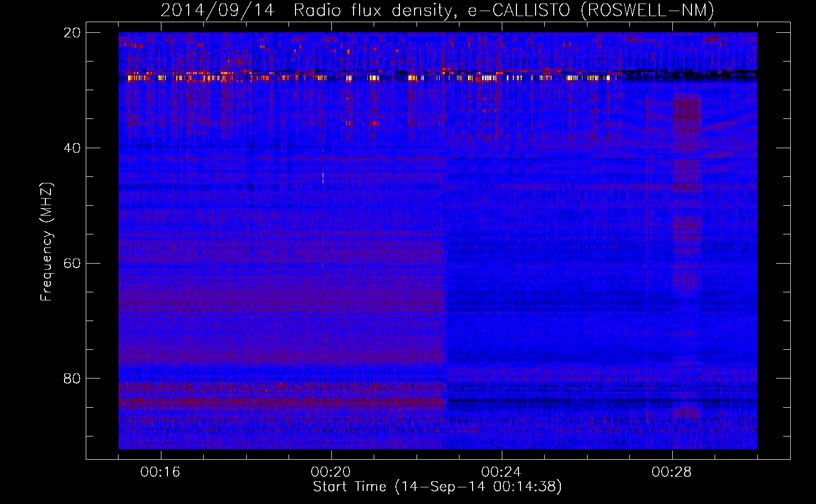
Task: Click the time tick label "00:24"
Action: [x=501, y=472]
